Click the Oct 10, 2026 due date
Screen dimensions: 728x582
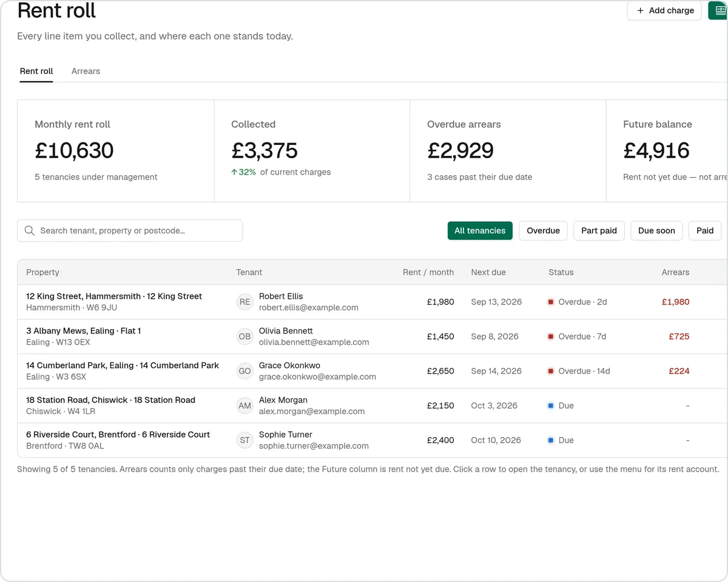coord(496,440)
